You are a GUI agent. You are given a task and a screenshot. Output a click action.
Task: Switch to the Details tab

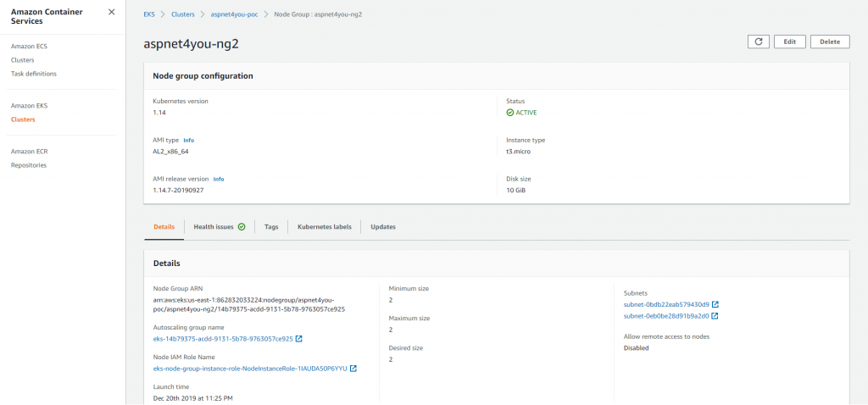point(164,227)
